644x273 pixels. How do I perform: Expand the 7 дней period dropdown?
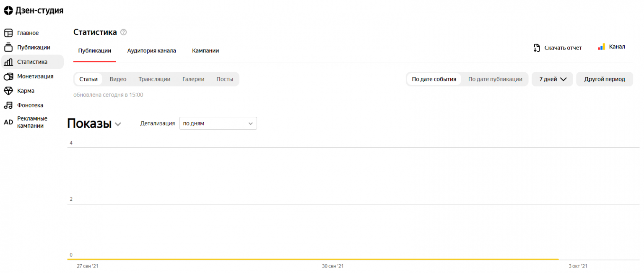click(552, 79)
